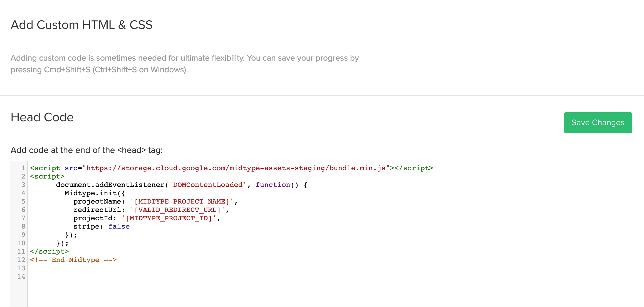Click the opening script tag on line 2

[47, 176]
